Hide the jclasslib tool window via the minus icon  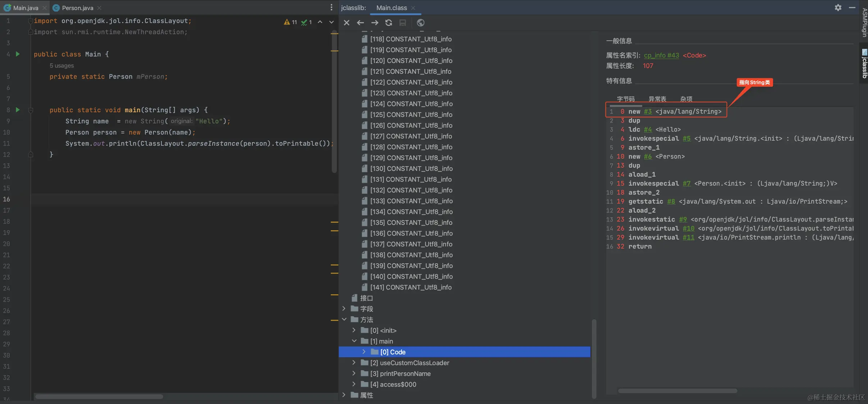click(852, 8)
